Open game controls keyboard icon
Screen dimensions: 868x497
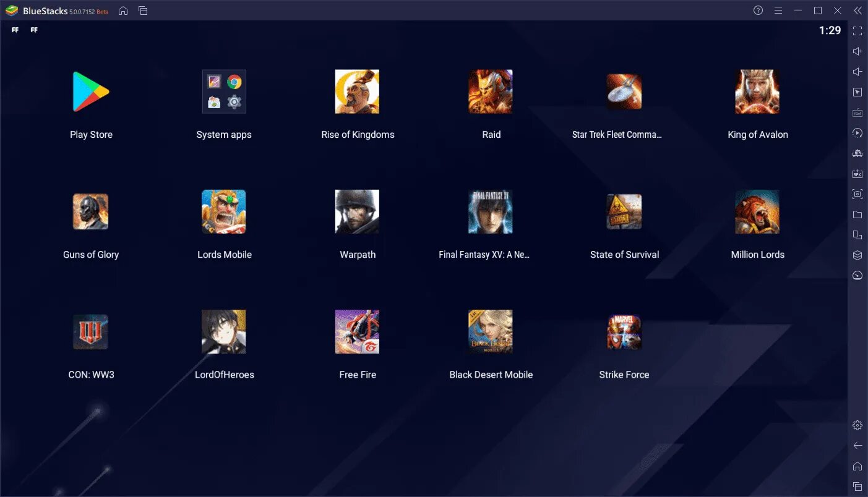[x=857, y=113]
